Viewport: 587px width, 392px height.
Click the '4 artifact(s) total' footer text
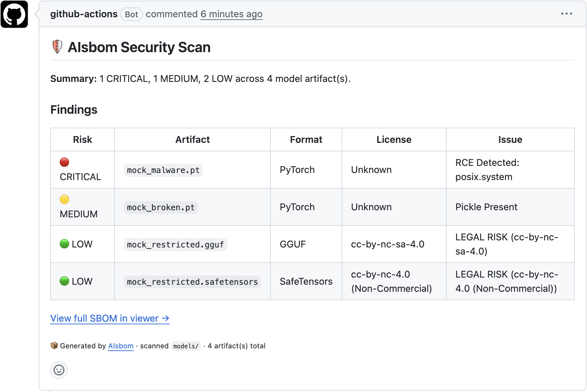coord(237,346)
